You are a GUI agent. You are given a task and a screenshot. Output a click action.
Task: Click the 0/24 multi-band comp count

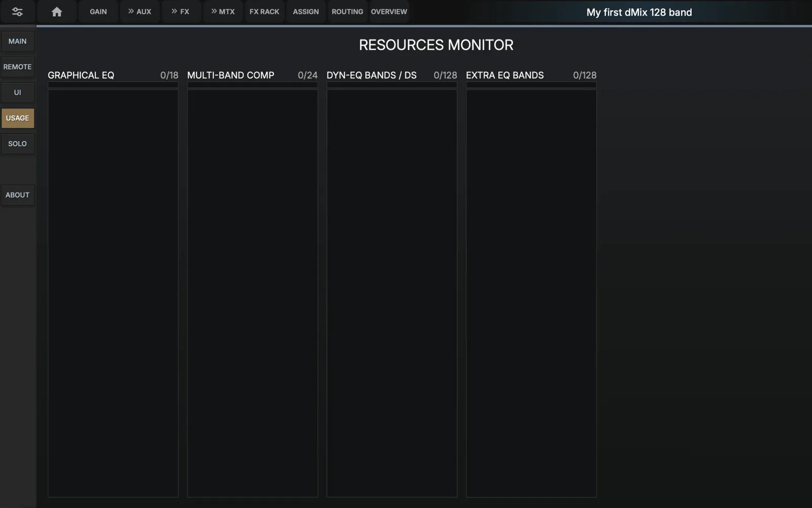[308, 75]
